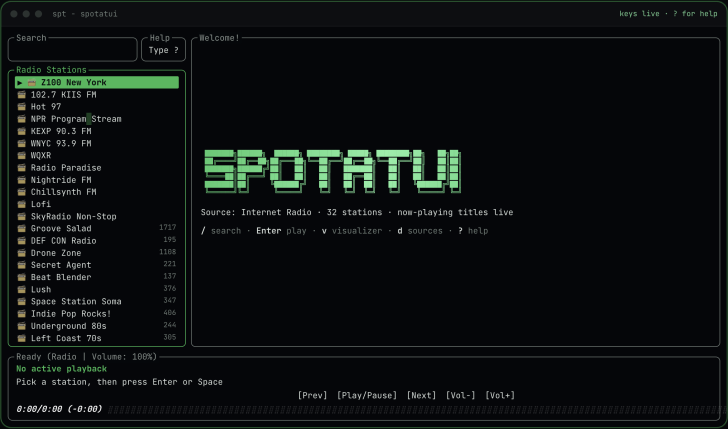Click the radio icon beside Nightride FM

click(x=21, y=180)
